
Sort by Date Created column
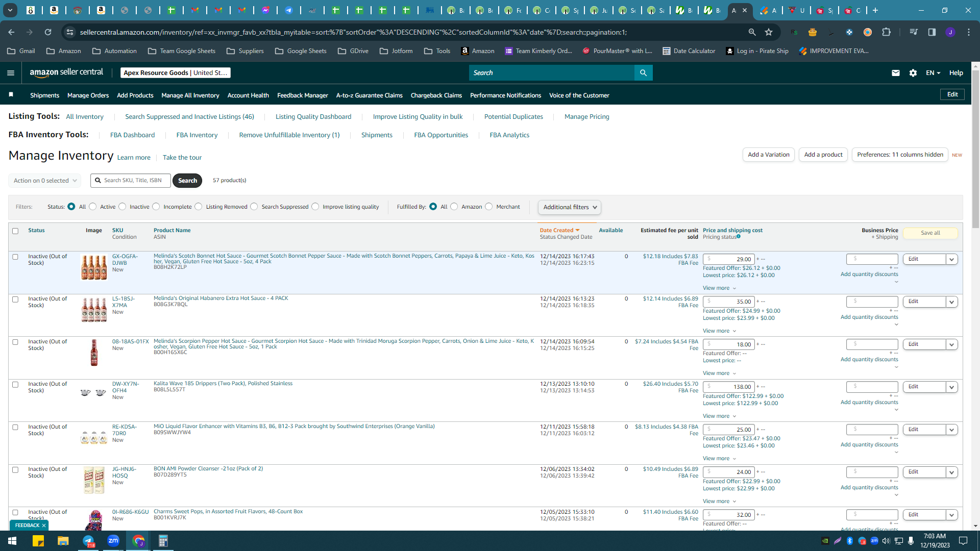(x=559, y=231)
